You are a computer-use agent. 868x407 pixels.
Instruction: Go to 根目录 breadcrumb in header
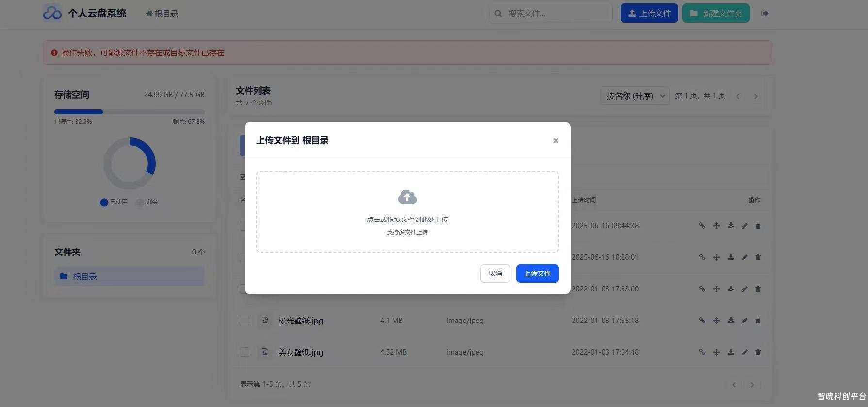coord(162,14)
